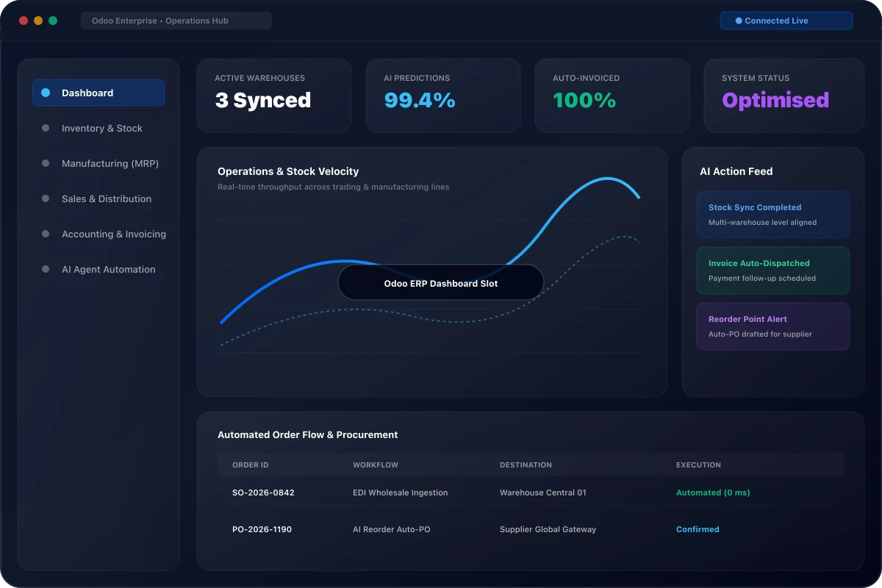Click the EXECUTION column header
The image size is (882, 588).
click(x=698, y=465)
